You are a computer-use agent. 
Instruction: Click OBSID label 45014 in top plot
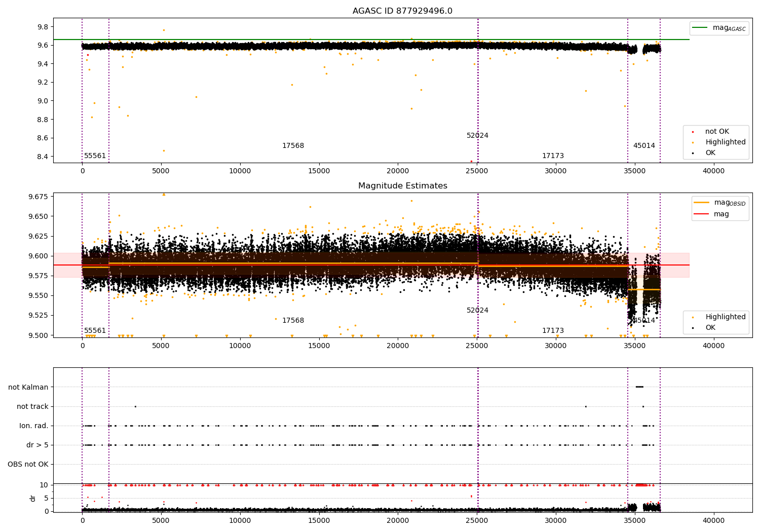pyautogui.click(x=644, y=146)
